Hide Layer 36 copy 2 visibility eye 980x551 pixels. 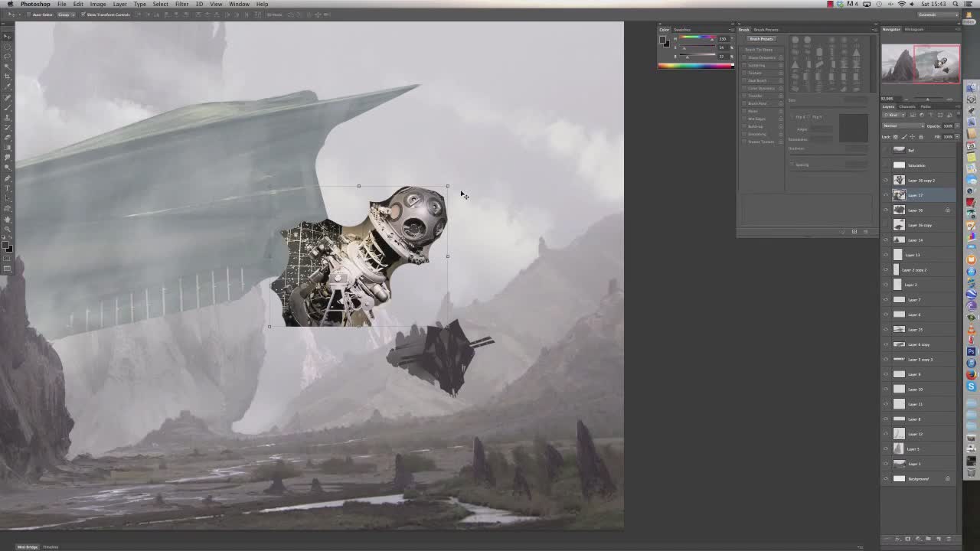[x=886, y=181]
